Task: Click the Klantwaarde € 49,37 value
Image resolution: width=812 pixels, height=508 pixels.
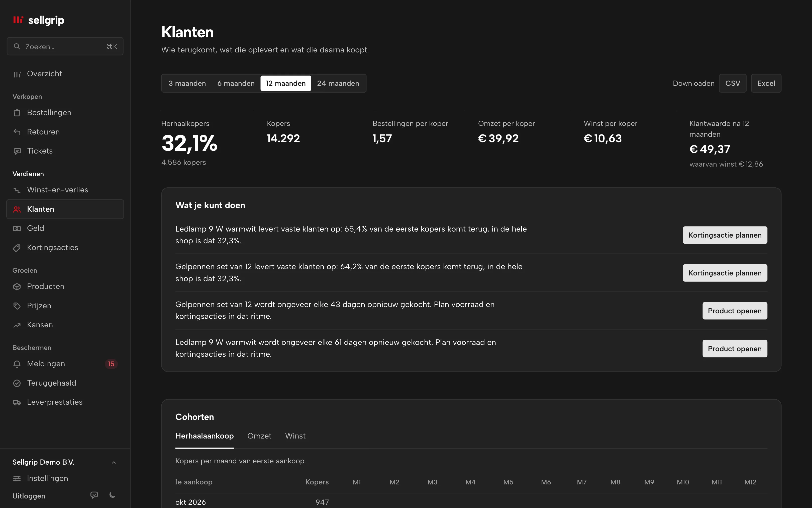Action: [x=710, y=149]
